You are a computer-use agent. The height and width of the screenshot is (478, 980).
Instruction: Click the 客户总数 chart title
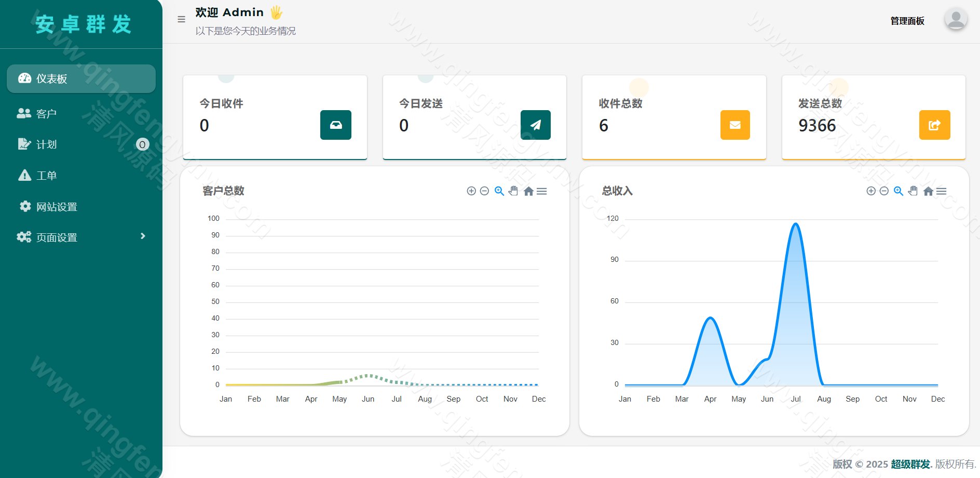tap(223, 191)
